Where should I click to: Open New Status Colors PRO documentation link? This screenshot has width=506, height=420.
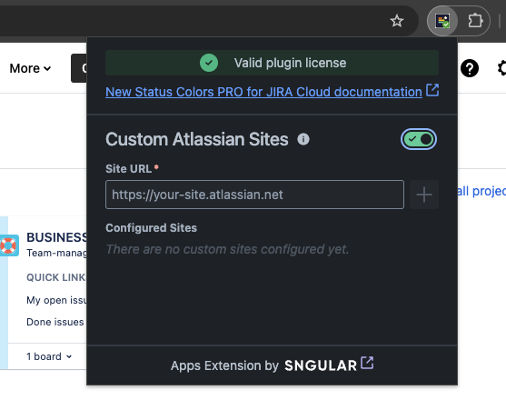(x=263, y=92)
